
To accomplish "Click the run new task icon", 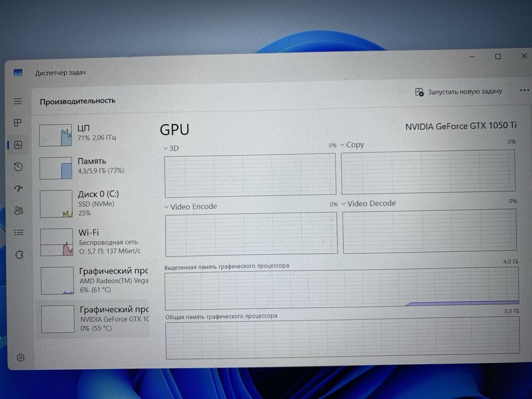I will click(x=419, y=92).
